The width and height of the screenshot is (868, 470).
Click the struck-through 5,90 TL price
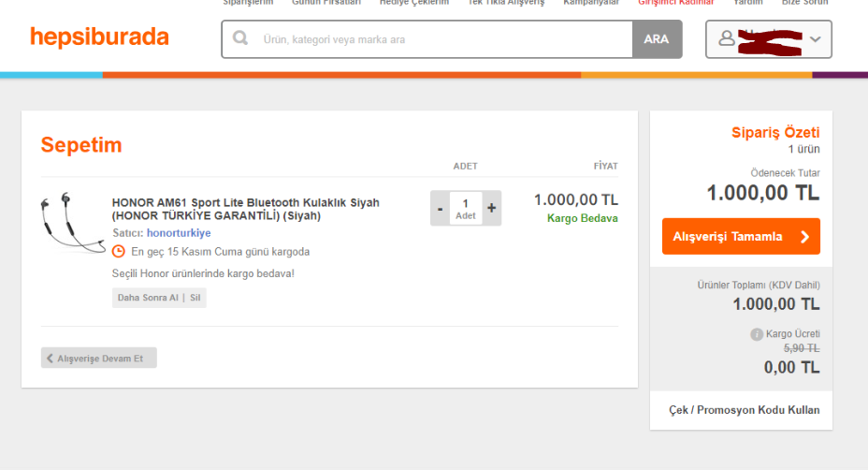click(802, 348)
